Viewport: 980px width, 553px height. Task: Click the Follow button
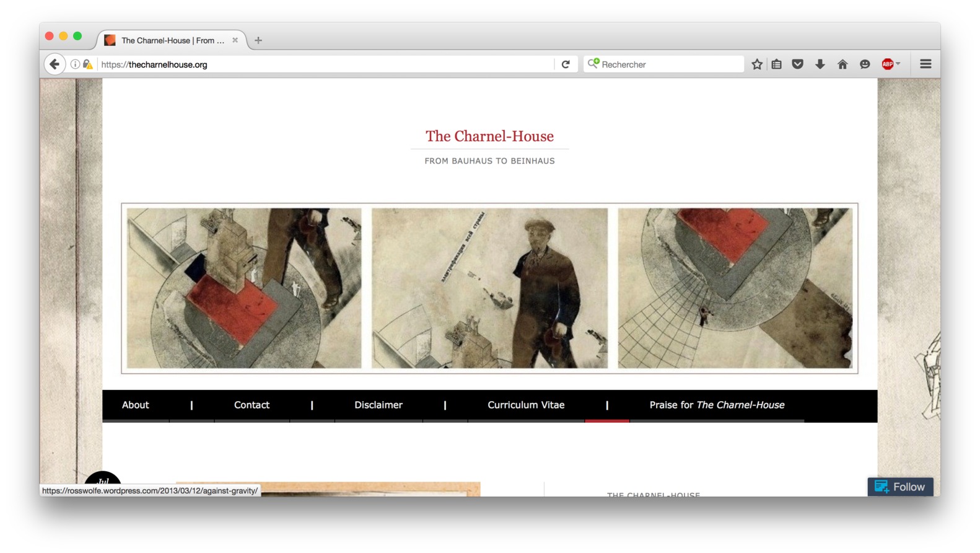coord(900,487)
